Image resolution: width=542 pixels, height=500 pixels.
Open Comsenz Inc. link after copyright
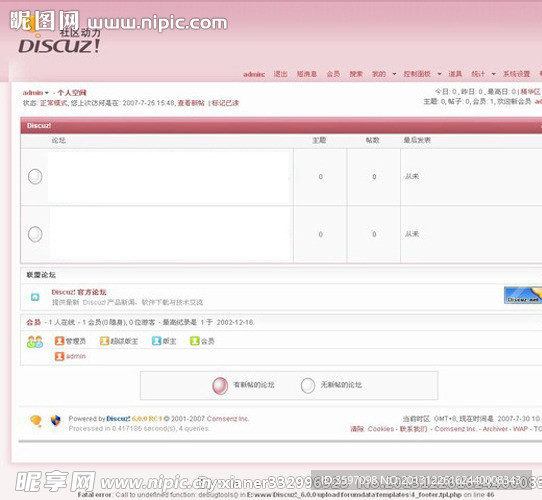[x=228, y=419]
